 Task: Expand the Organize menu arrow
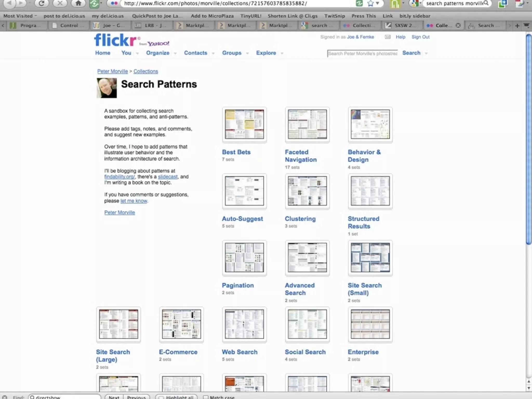tap(175, 53)
